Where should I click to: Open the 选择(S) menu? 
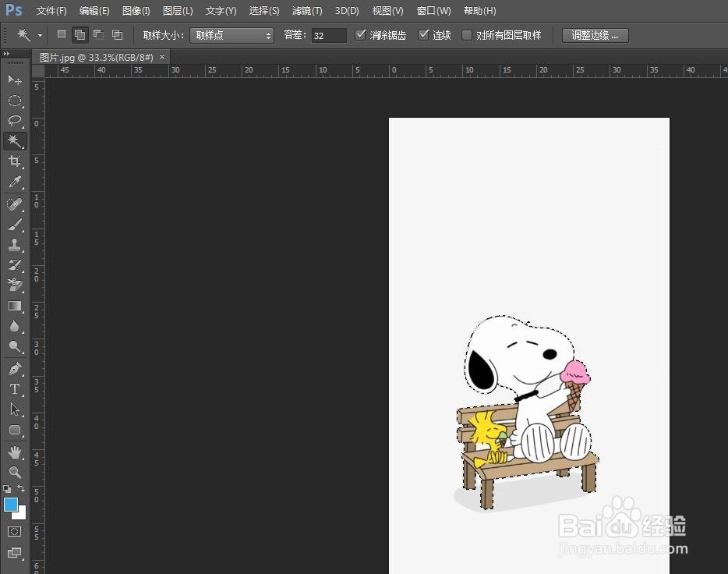pos(264,11)
